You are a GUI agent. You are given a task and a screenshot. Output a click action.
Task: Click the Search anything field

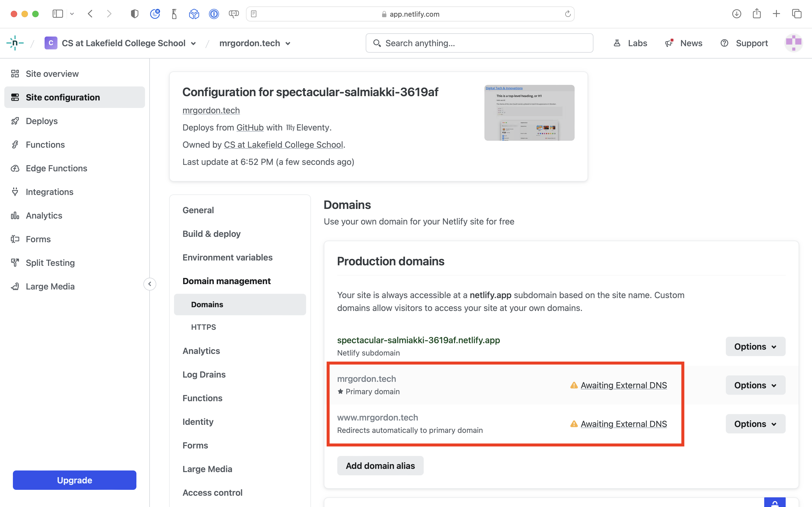pos(479,43)
